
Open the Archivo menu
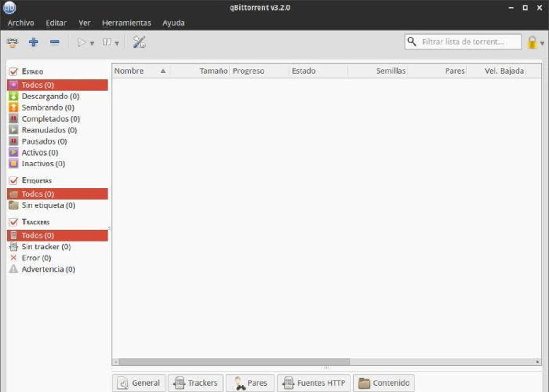(x=21, y=23)
